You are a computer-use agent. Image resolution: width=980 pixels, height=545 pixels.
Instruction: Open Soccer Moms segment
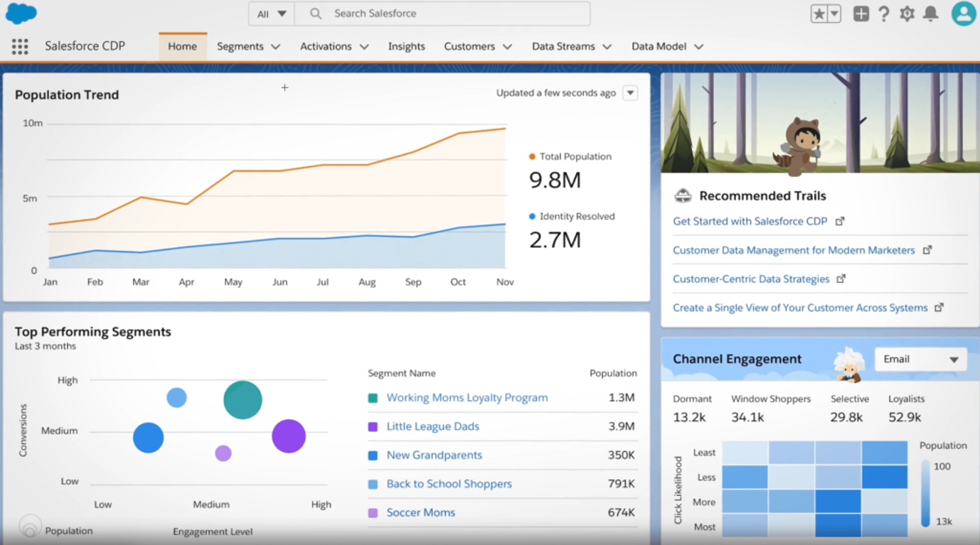tap(421, 512)
